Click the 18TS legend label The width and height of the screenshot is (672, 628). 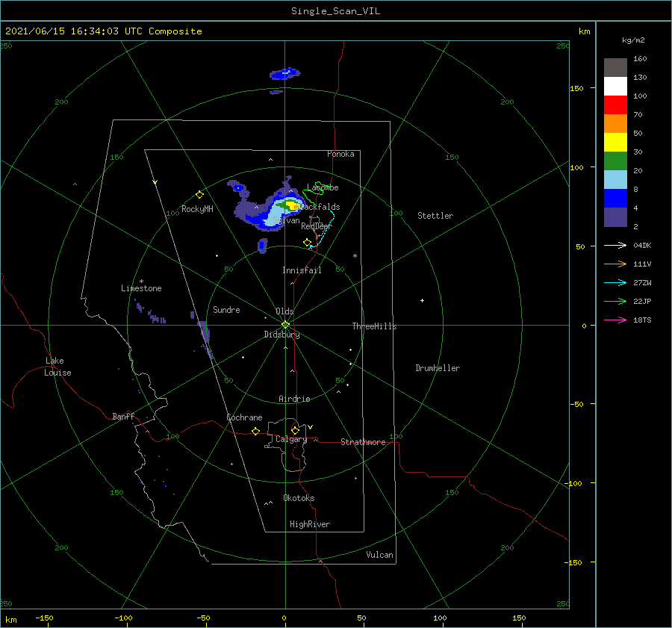click(x=642, y=320)
